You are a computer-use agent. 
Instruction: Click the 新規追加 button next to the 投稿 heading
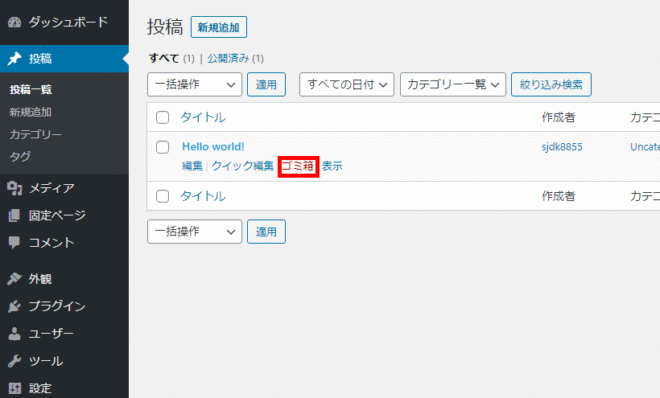tap(218, 27)
